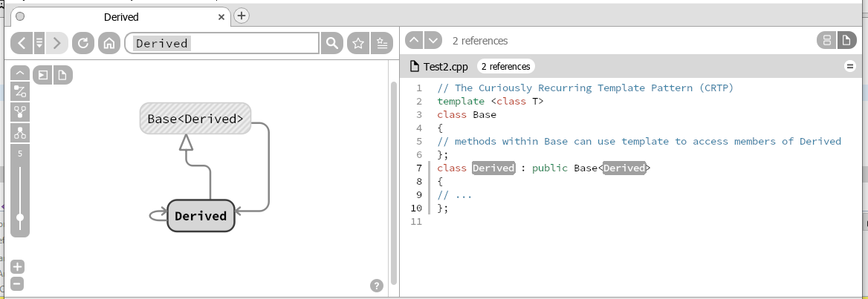868x299 pixels.
Task: Open a new tab with plus
Action: pos(242,16)
